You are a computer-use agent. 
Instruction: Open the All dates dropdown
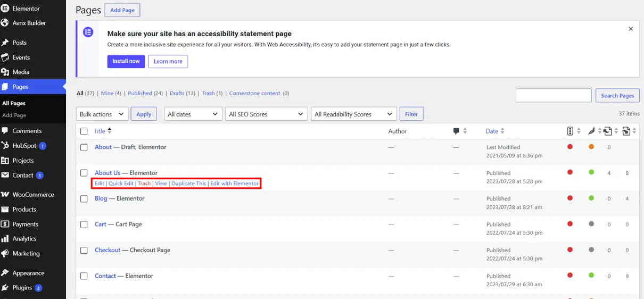(x=193, y=114)
